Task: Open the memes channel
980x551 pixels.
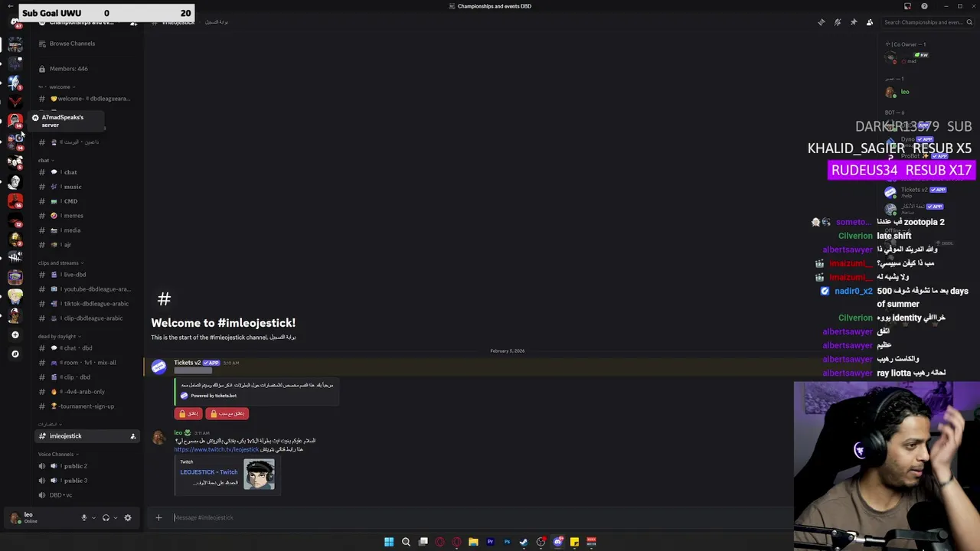Action: tap(87, 216)
